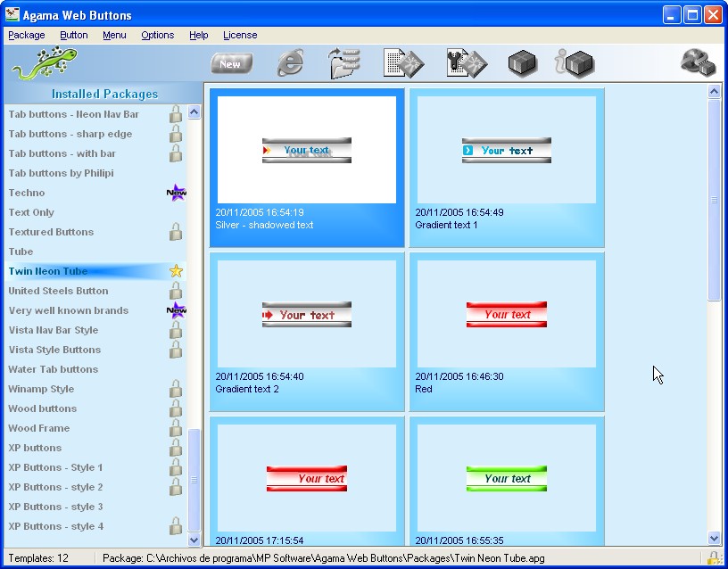This screenshot has width=728, height=569.
Task: Open the Package menu
Action: point(27,36)
